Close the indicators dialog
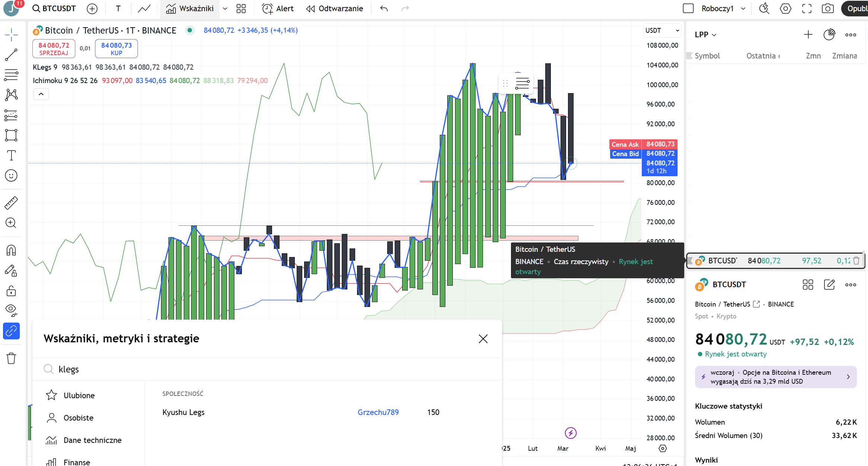Viewport: 868px width, 466px height. [x=483, y=339]
